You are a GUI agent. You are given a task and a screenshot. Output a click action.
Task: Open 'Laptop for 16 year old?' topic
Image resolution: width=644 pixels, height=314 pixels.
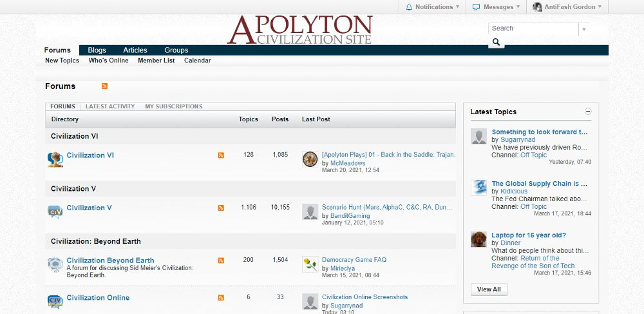pos(529,235)
